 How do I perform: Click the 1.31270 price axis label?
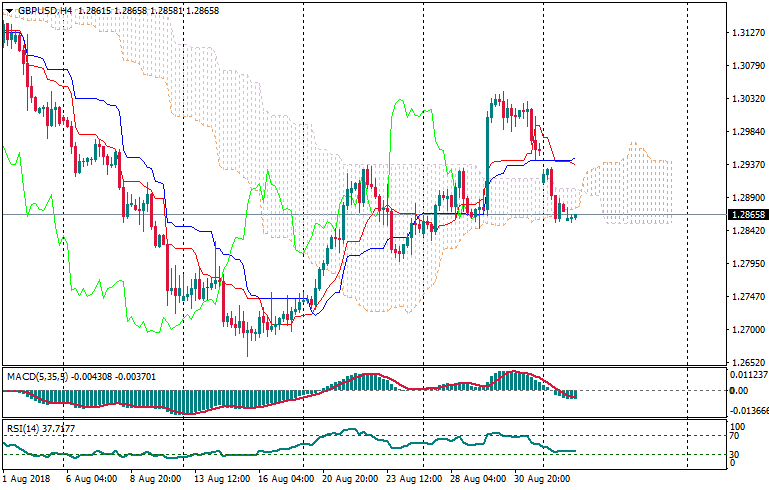[746, 32]
